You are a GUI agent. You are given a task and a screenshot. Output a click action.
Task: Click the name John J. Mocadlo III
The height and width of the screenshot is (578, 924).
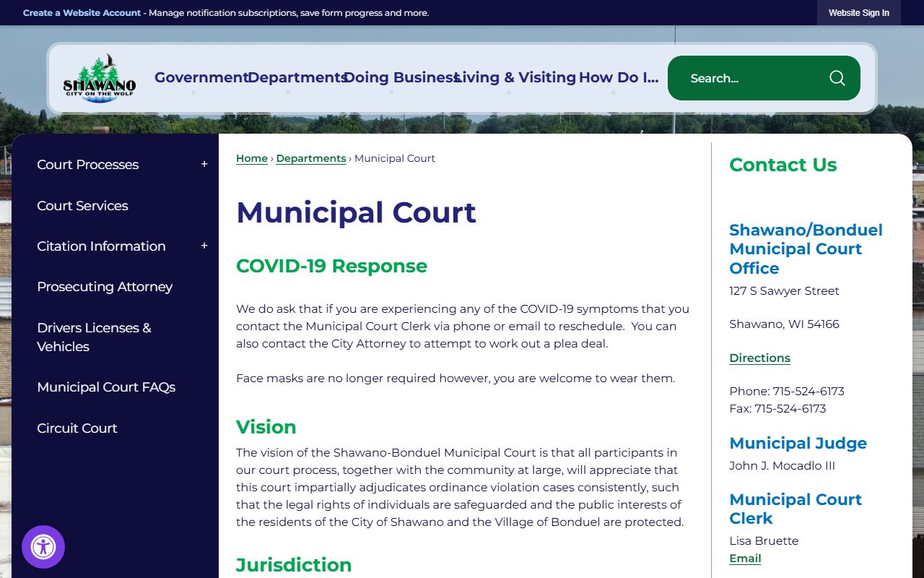point(782,466)
